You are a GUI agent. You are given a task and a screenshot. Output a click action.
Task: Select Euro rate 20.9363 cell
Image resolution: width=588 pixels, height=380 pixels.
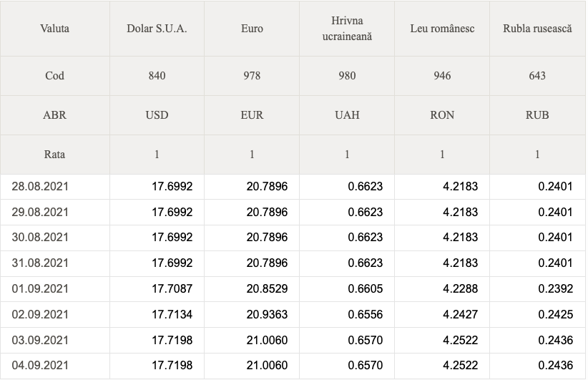click(x=252, y=314)
